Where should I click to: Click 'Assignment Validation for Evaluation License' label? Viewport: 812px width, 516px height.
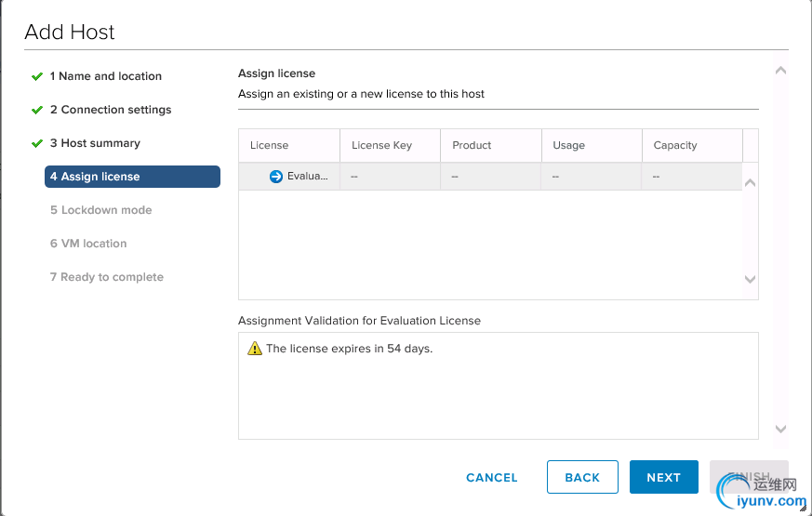point(359,321)
